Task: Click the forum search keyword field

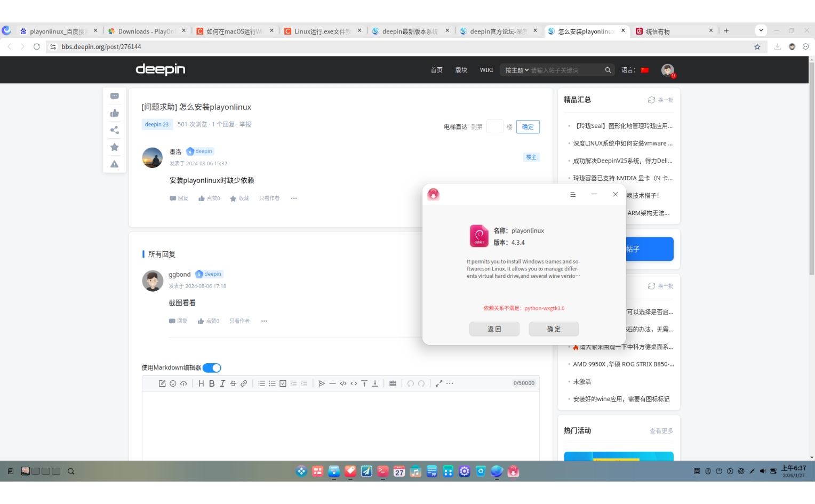Action: tap(565, 70)
